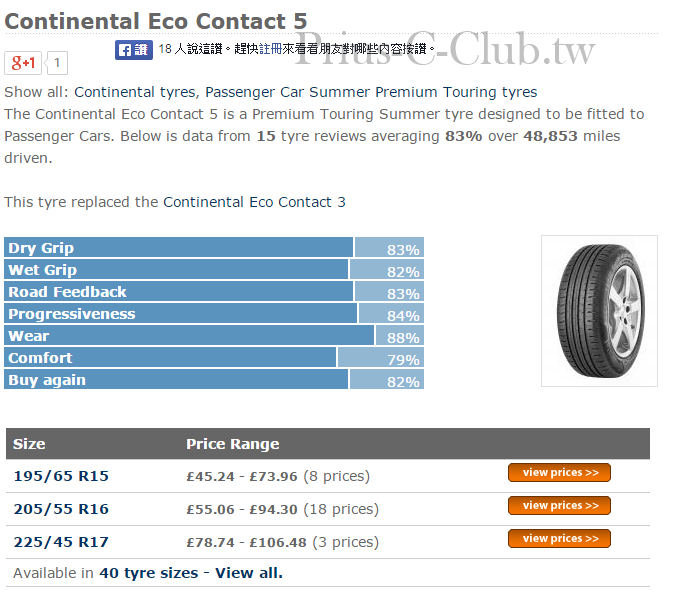This screenshot has height=590, width=674.
Task: View prices for 205/55 R16
Action: pyautogui.click(x=559, y=505)
